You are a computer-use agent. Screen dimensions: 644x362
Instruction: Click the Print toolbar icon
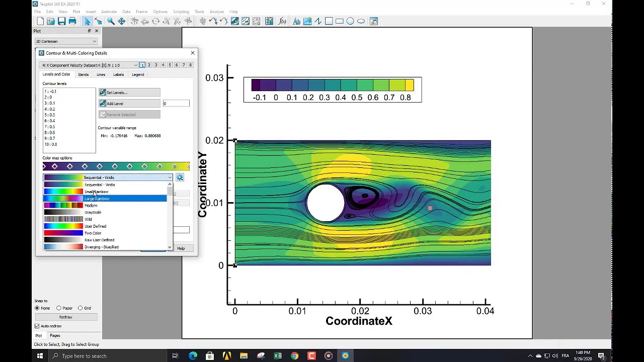pos(72,21)
